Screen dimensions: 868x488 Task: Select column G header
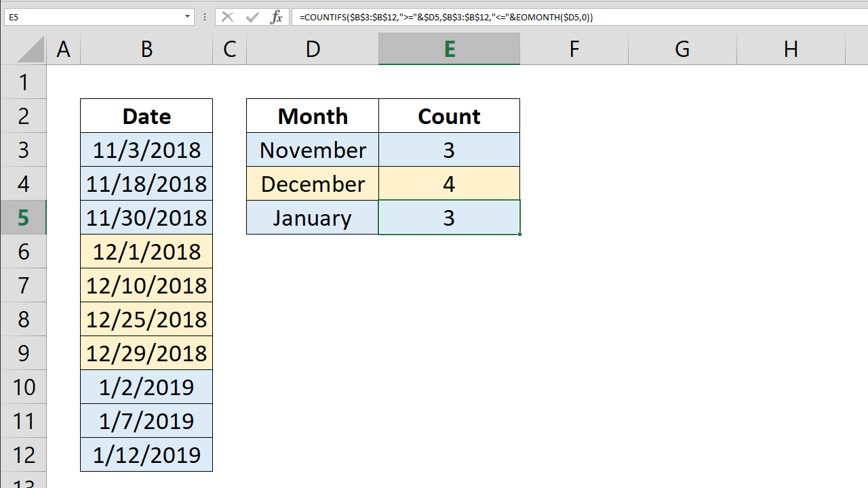(x=682, y=49)
